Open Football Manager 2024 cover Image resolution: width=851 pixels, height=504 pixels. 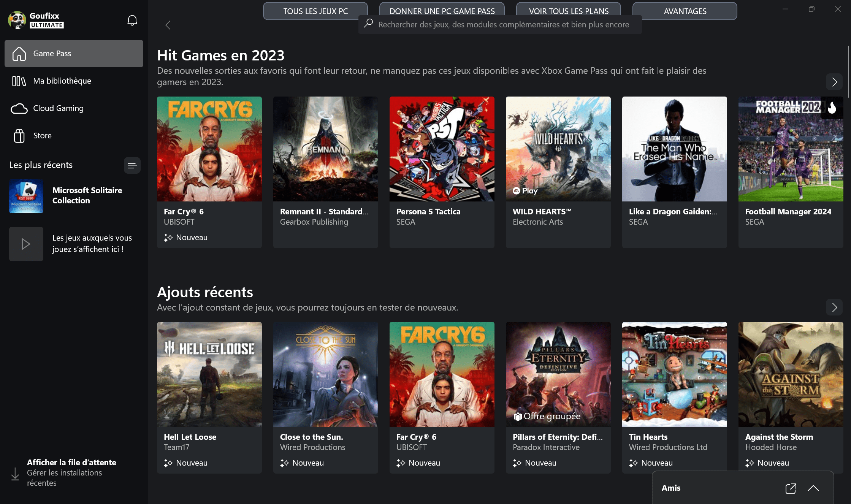pos(791,149)
